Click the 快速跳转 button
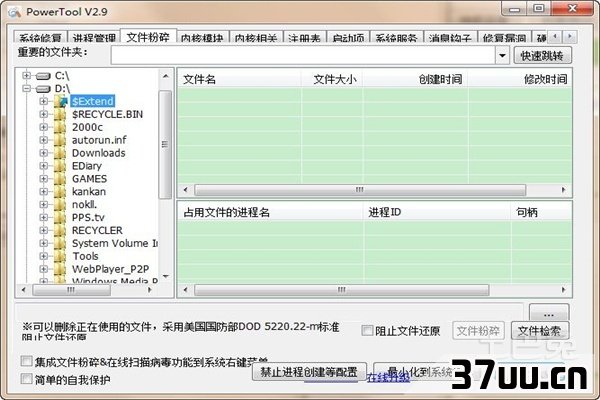Viewport: 600px width, 400px height. pyautogui.click(x=542, y=56)
